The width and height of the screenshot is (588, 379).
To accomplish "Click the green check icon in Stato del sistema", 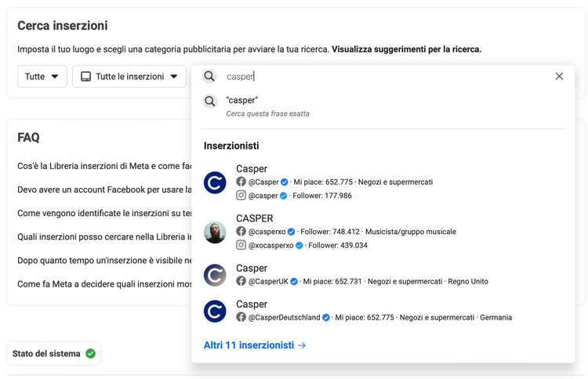I will click(90, 353).
